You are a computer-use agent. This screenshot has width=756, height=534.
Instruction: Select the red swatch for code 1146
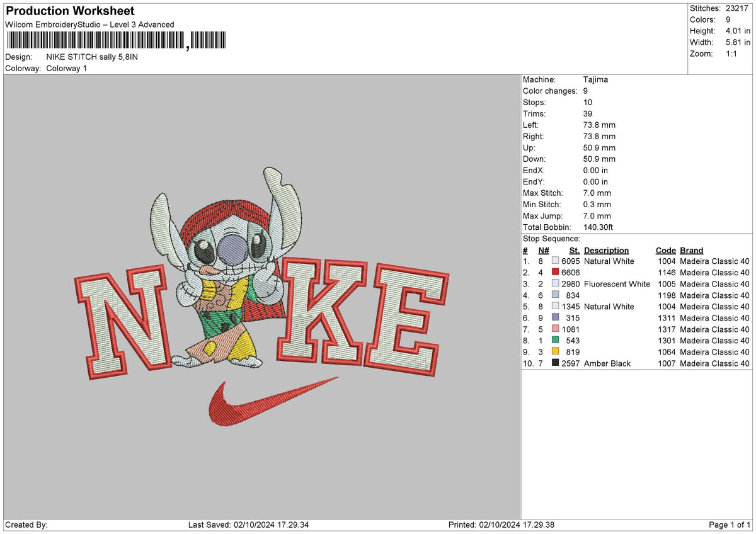click(x=555, y=273)
